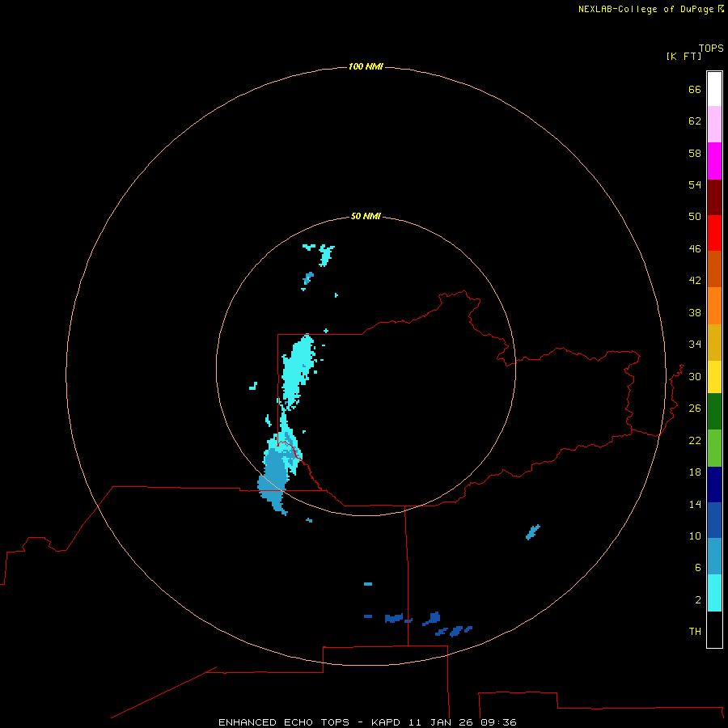The height and width of the screenshot is (728, 728).
Task: Click the gold 38 kft legend swatch
Action: (714, 342)
